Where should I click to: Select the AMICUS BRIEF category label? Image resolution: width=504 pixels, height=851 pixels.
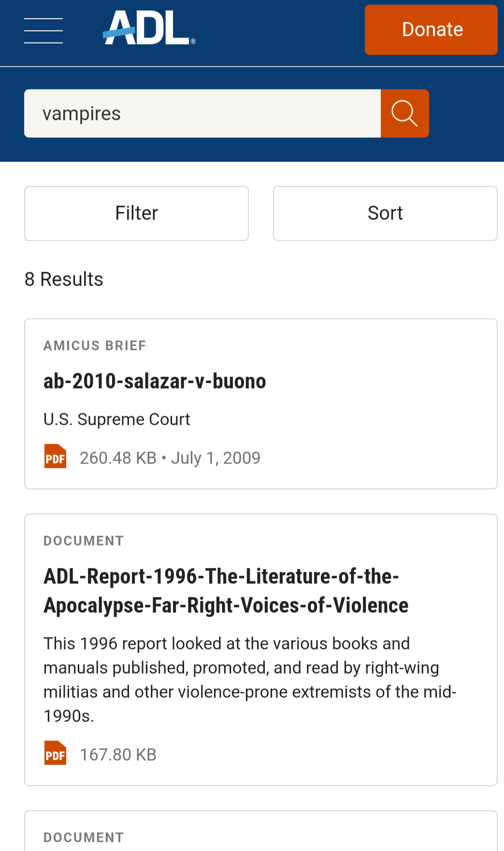click(x=95, y=346)
